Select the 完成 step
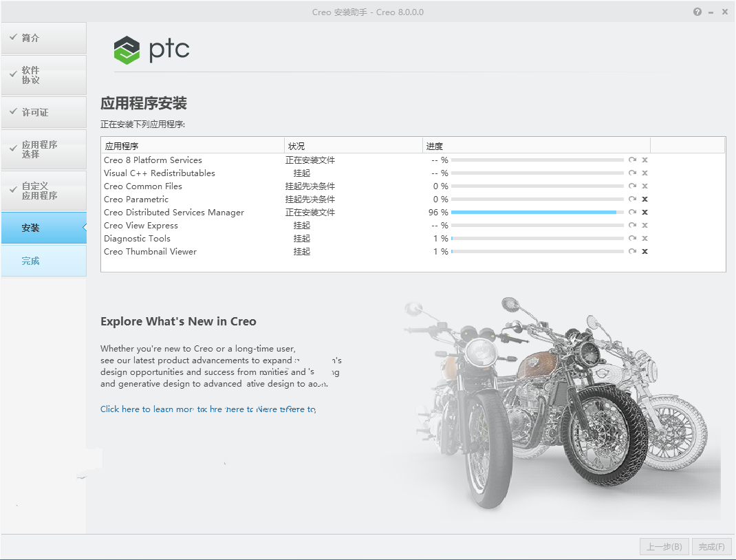The width and height of the screenshot is (736, 560). (x=43, y=261)
